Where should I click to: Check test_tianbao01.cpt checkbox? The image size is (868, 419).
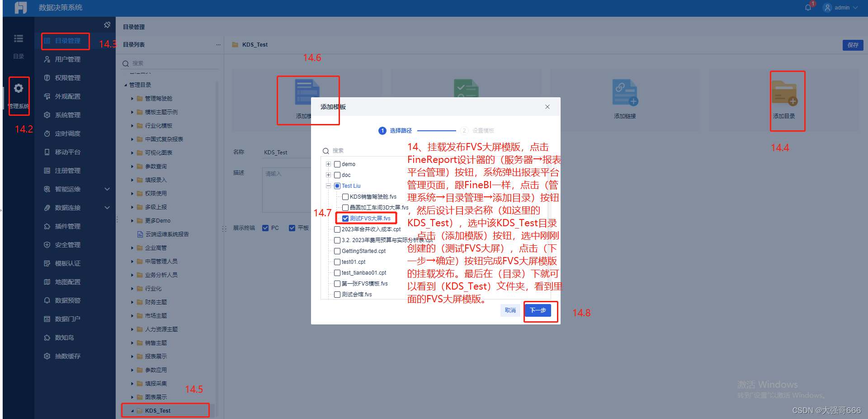(x=337, y=273)
